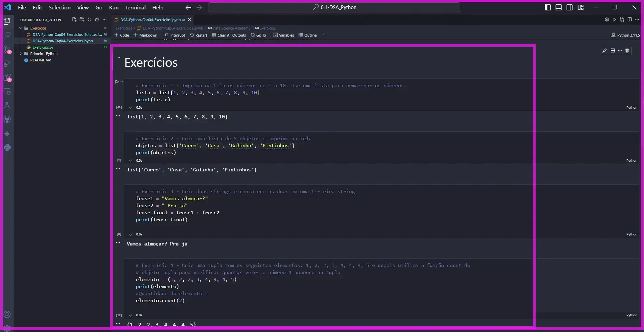Open editor title more actions ellipsis
644x332 pixels.
click(x=637, y=20)
